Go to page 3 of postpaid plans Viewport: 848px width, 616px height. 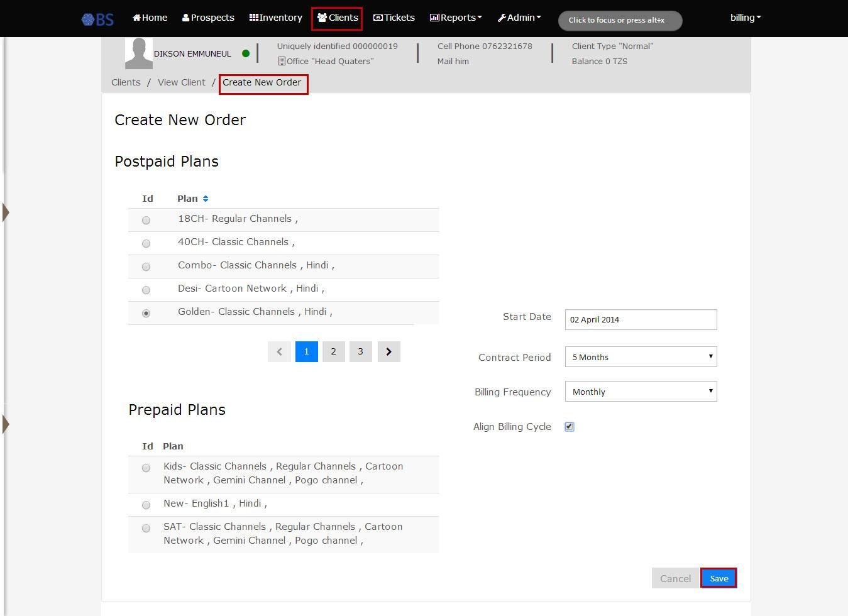360,351
